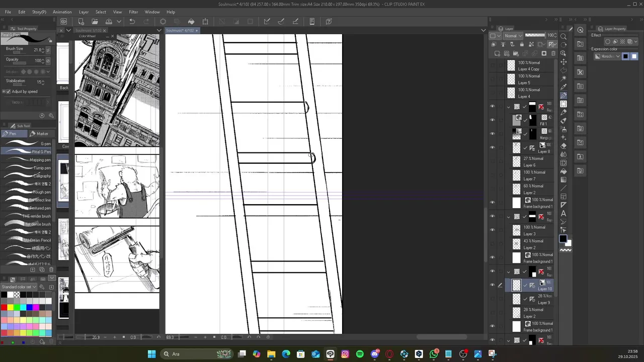The width and height of the screenshot is (644, 362).
Task: Select the Zoom magnifier tool
Action: tap(563, 37)
